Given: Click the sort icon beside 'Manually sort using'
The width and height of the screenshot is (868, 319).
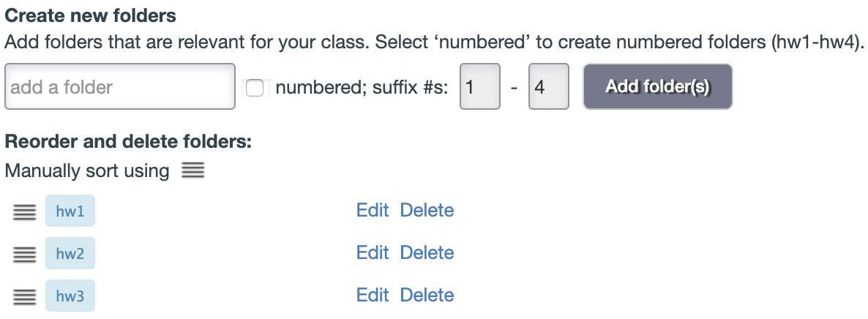Looking at the screenshot, I should (192, 171).
